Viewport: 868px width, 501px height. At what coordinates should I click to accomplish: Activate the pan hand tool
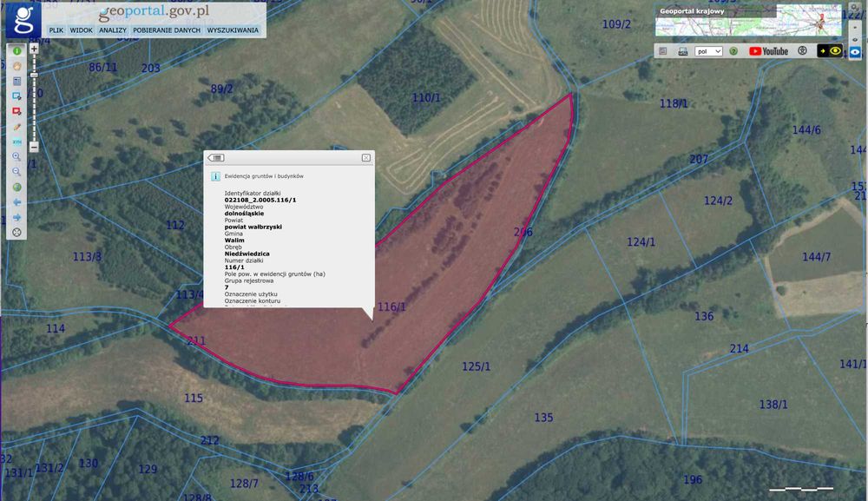pos(16,66)
